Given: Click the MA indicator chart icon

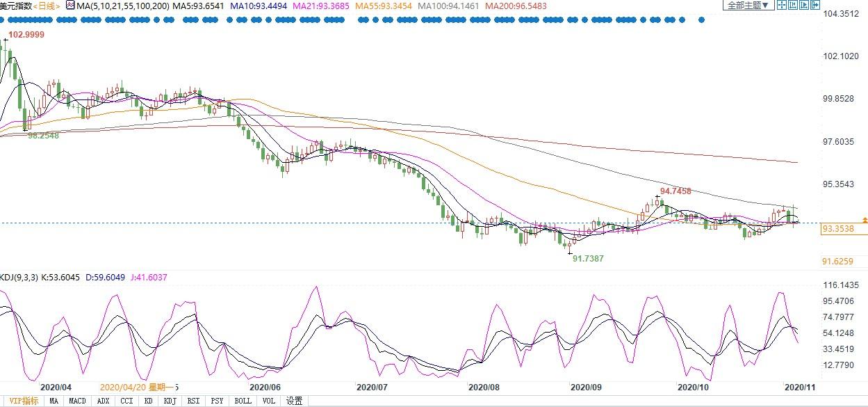Looking at the screenshot, I should pos(70,6).
